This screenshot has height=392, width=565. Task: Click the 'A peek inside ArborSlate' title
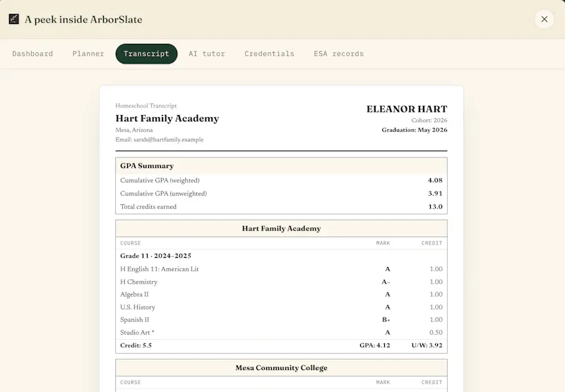point(83,20)
